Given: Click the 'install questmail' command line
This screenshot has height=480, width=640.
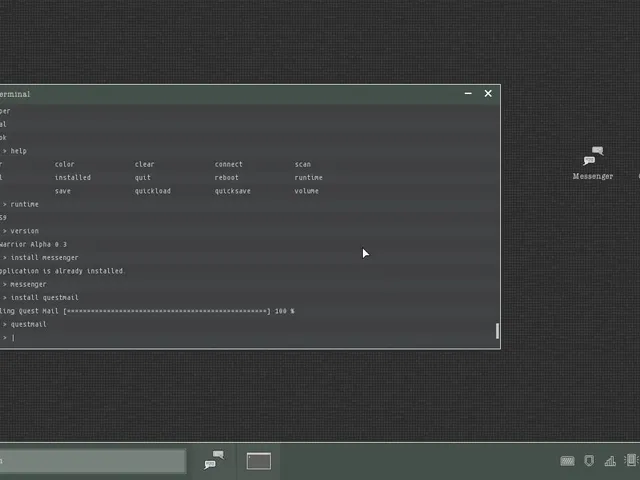Looking at the screenshot, I should pyautogui.click(x=40, y=298).
